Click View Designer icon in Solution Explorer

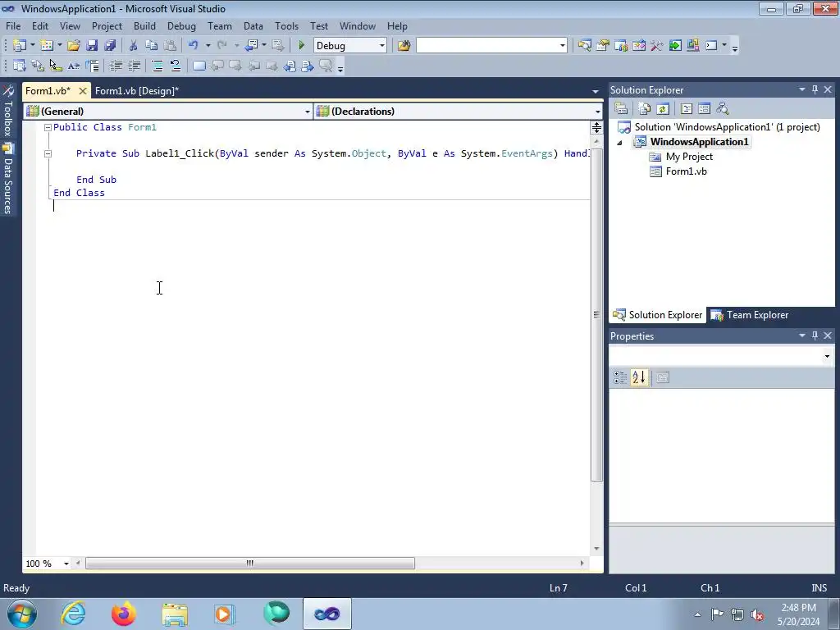pos(705,109)
